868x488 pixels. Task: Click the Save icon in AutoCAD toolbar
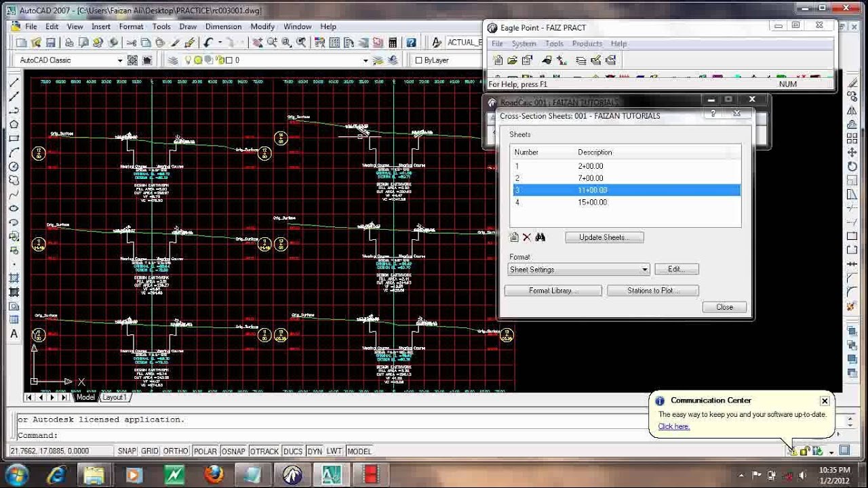(51, 43)
